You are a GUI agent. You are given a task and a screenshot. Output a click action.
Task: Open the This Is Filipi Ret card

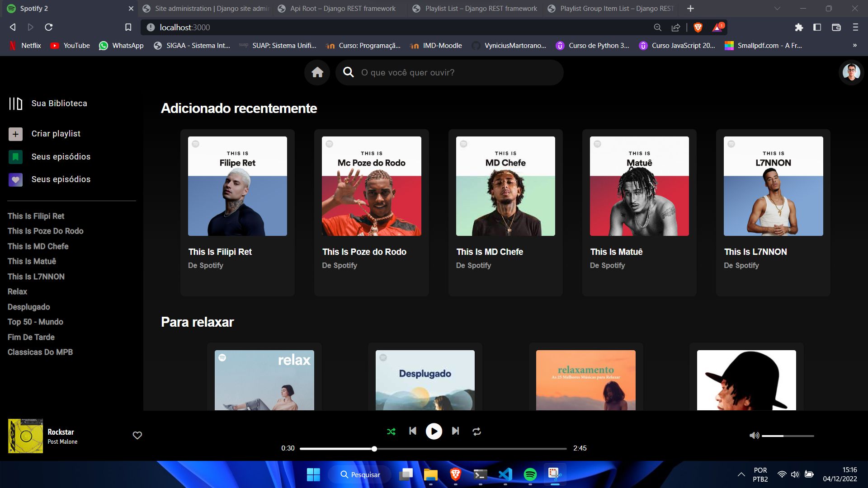coord(237,213)
